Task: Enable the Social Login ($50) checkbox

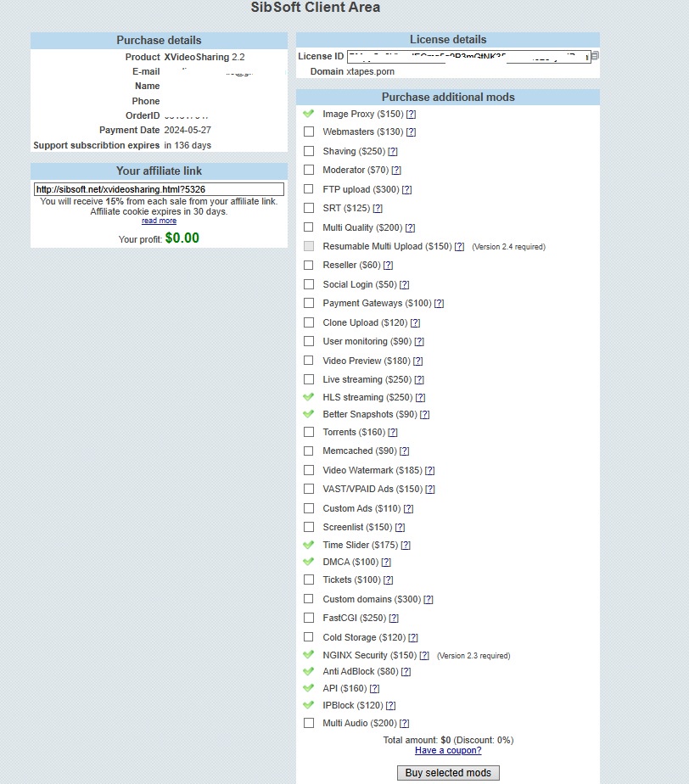Action: coord(309,284)
